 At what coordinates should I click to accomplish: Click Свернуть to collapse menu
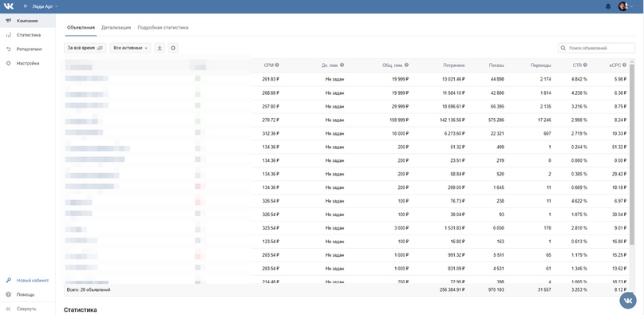pos(26,309)
